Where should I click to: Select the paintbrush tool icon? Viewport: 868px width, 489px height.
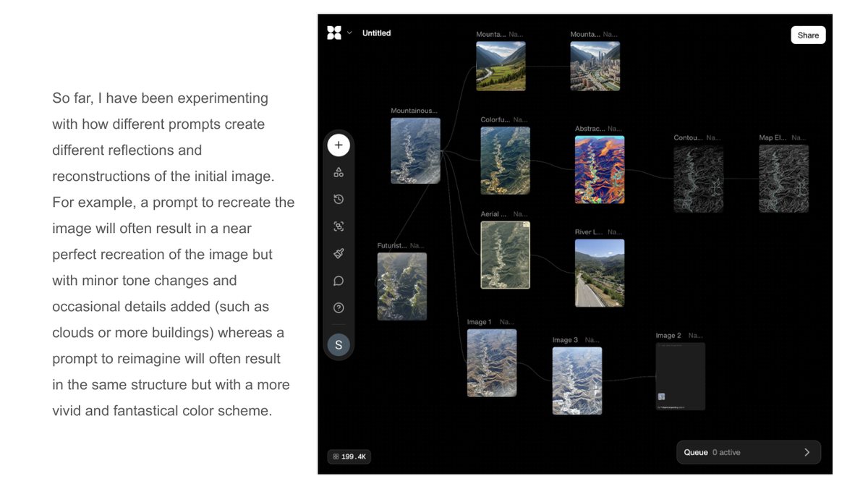click(339, 254)
